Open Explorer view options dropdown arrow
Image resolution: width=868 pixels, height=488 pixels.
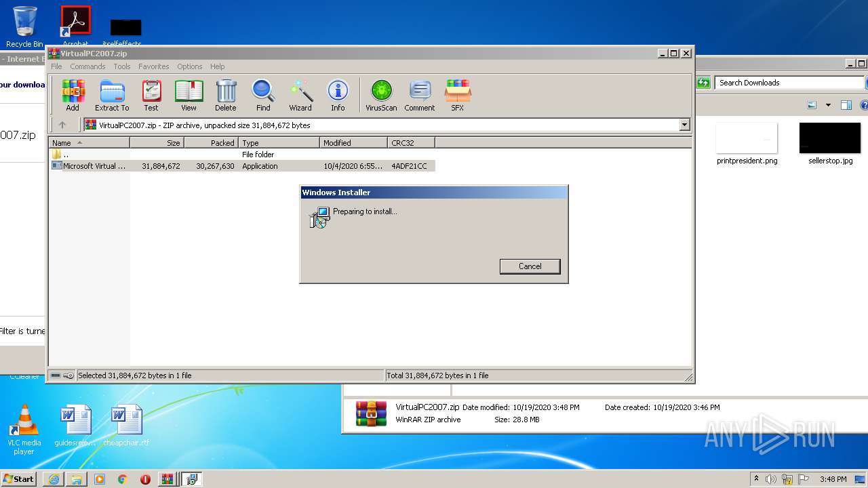828,105
